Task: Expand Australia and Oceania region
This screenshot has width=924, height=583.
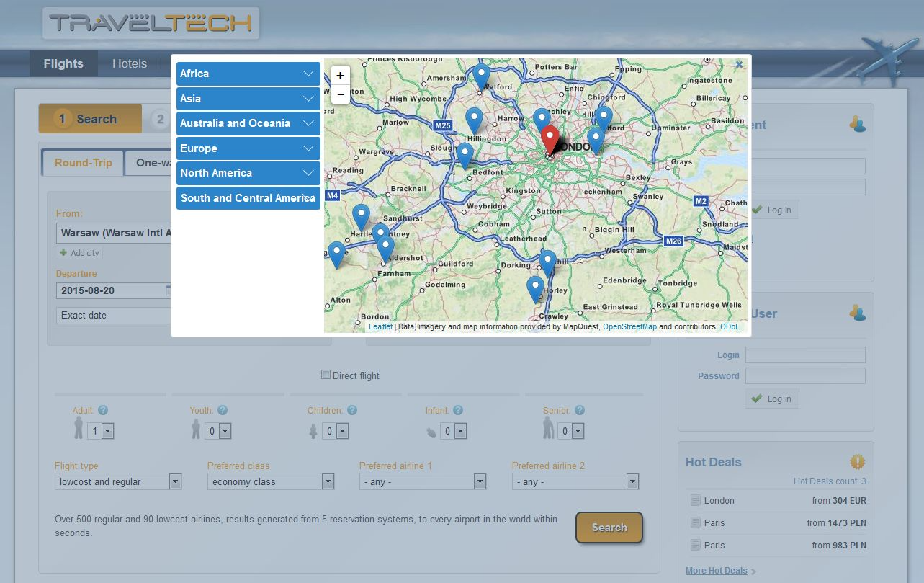Action: [x=248, y=123]
